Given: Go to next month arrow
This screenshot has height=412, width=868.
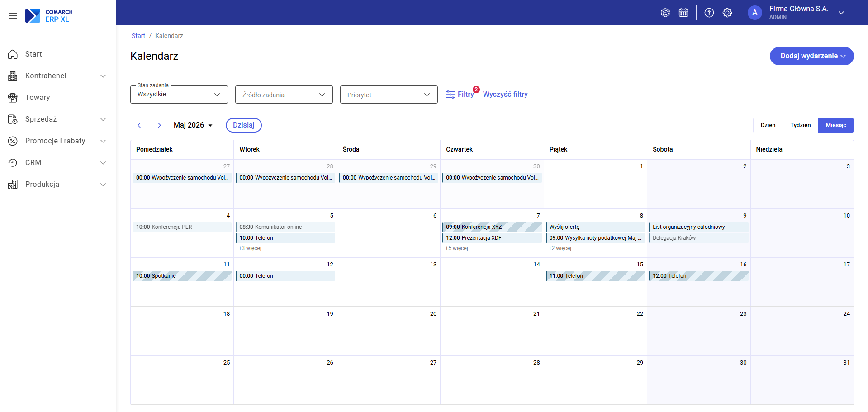Looking at the screenshot, I should (159, 125).
